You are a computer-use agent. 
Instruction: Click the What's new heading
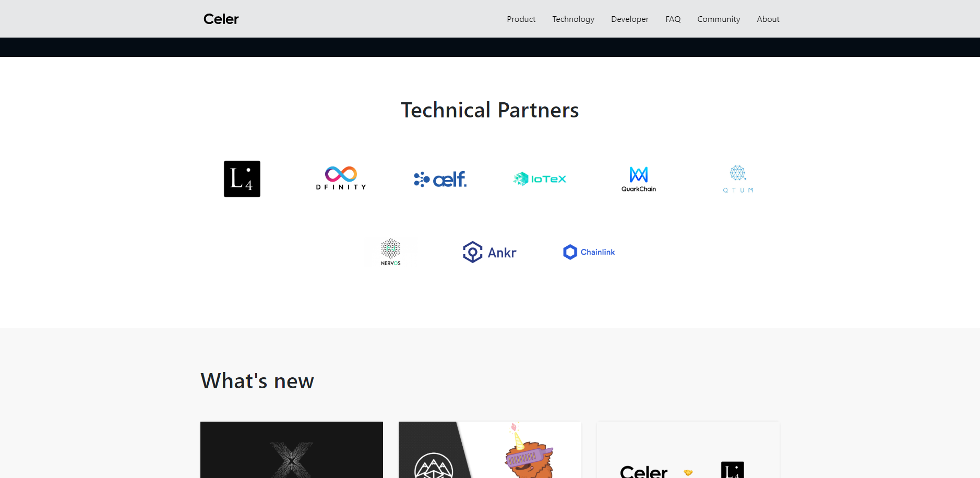click(257, 381)
